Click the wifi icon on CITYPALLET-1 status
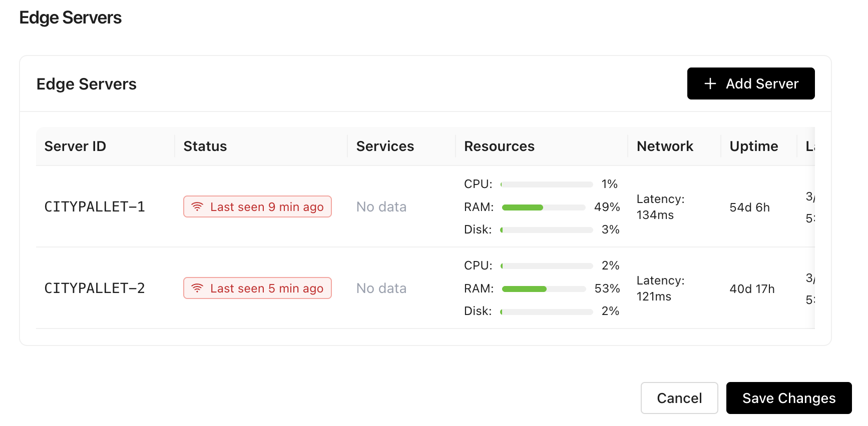Screen dimensions: 868x426 [197, 206]
